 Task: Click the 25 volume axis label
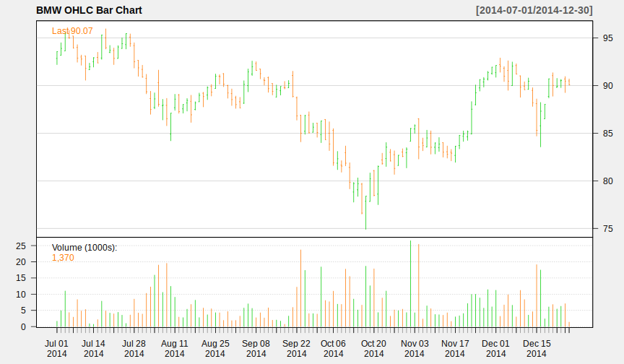pos(22,246)
